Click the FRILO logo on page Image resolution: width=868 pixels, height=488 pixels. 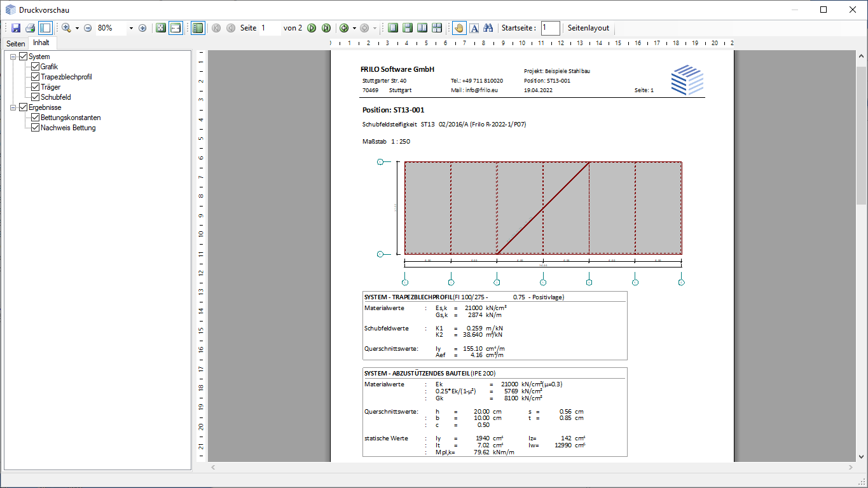(x=687, y=80)
